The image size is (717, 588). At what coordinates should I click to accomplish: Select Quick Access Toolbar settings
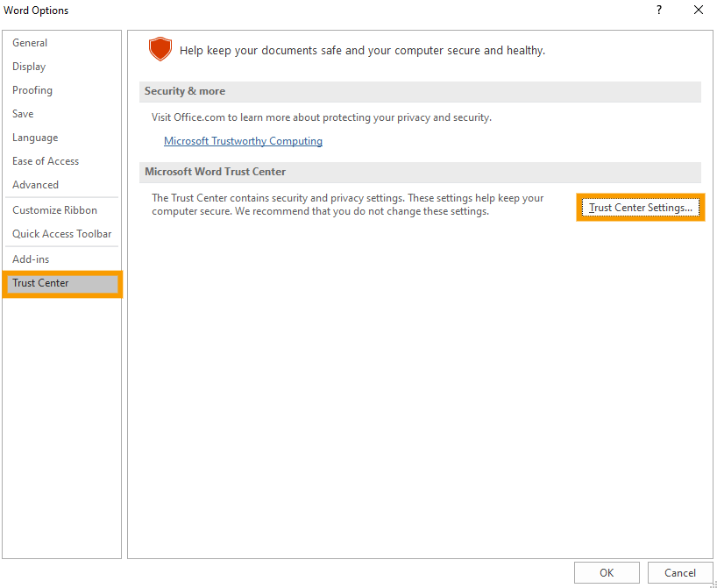click(x=61, y=234)
